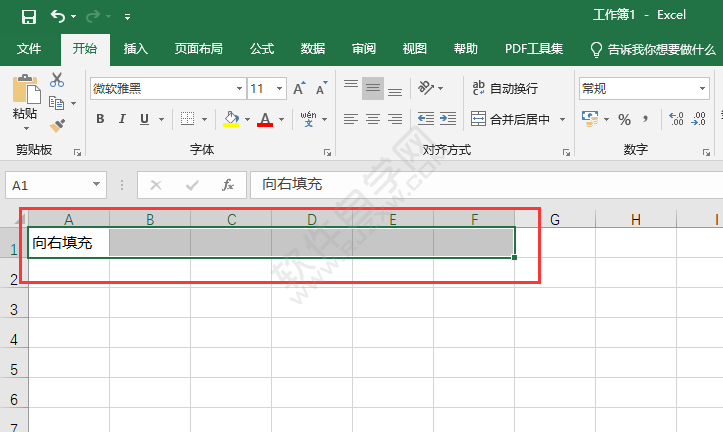
Task: Click the Redo arrow icon
Action: pos(93,17)
